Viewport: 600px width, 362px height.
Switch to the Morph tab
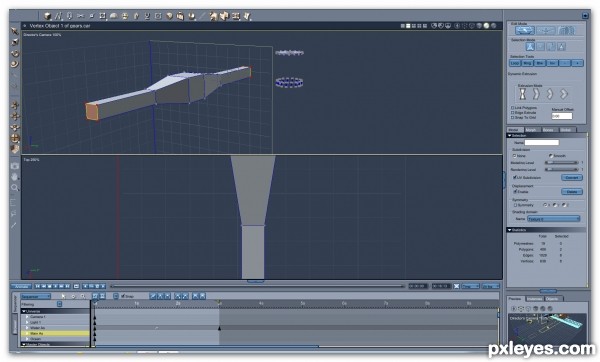click(x=532, y=130)
